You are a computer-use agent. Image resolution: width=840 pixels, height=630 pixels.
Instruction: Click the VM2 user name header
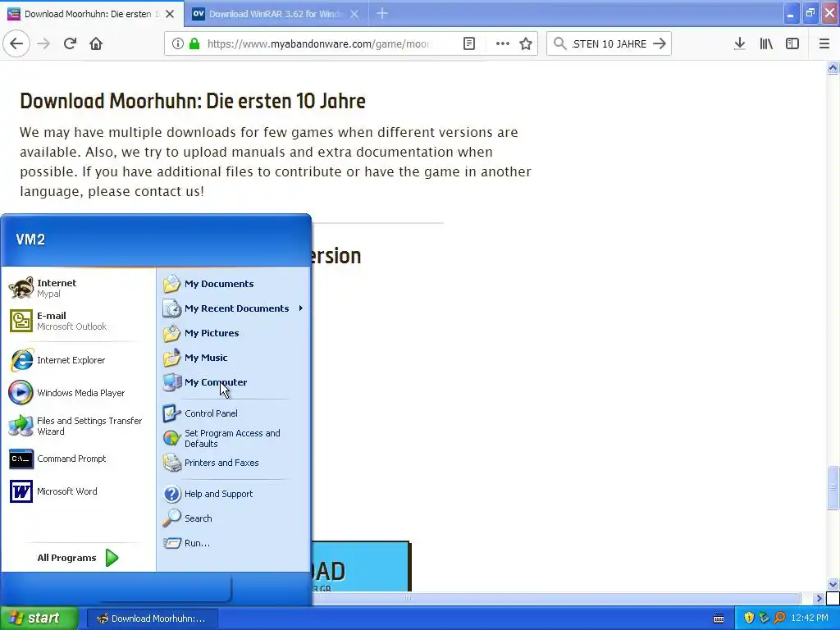(30, 240)
